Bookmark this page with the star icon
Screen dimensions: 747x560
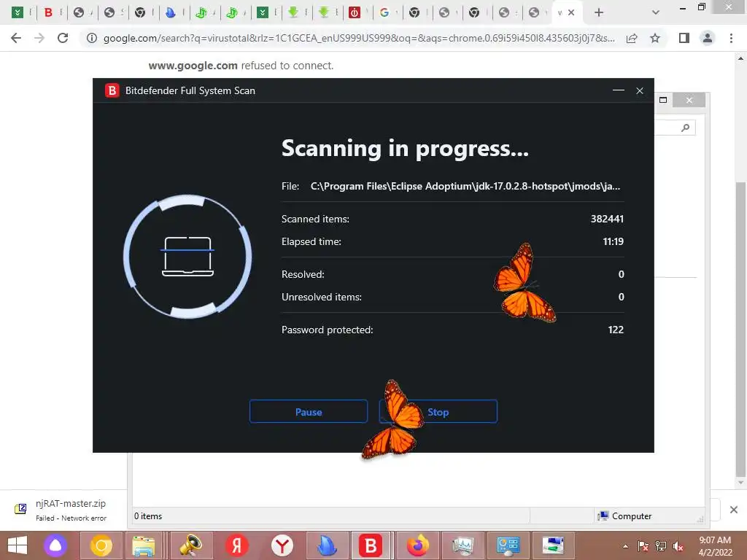point(655,38)
